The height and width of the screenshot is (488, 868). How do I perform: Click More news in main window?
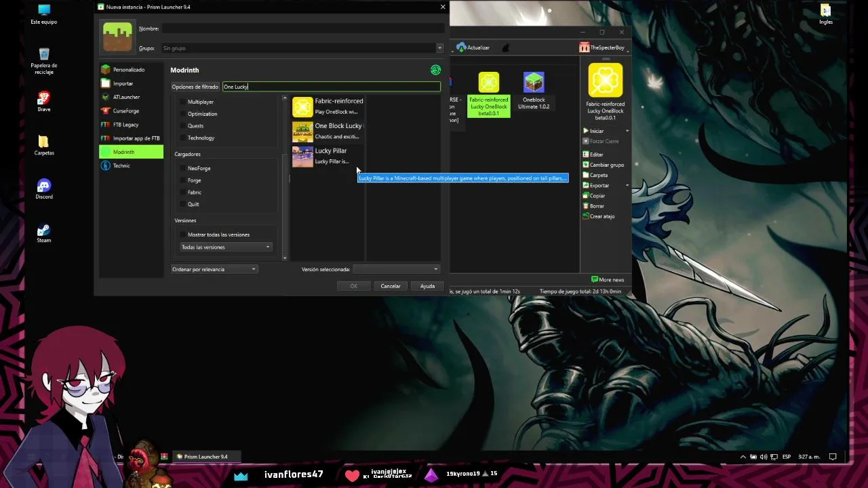[x=608, y=279]
